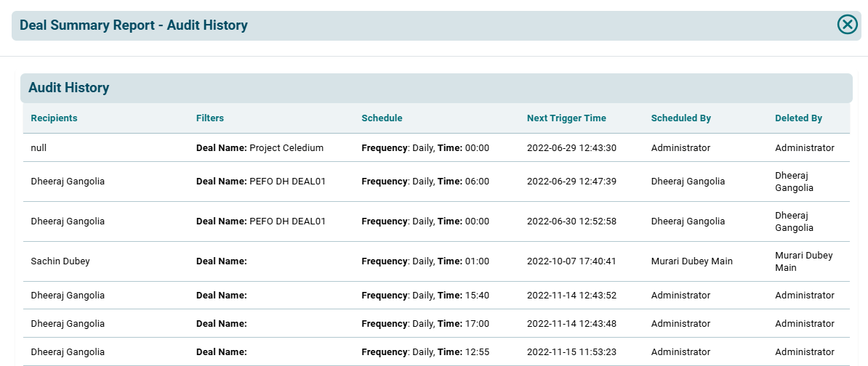
Task: Click the Audit History section title
Action: [68, 88]
